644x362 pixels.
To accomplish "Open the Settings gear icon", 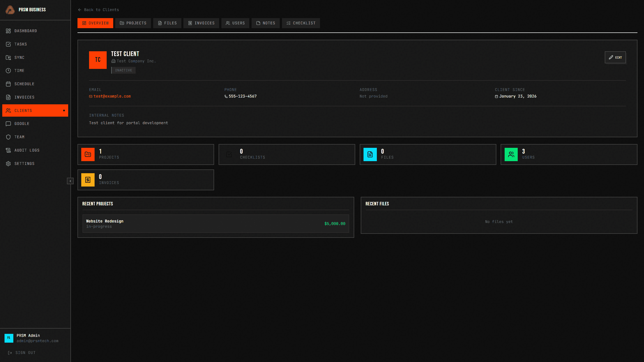I will 8,164.
